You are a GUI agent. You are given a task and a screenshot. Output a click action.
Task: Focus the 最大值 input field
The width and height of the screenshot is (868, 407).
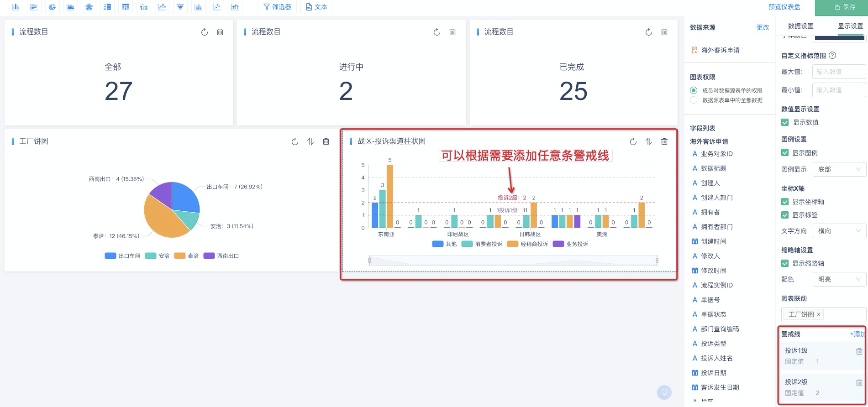pyautogui.click(x=839, y=72)
